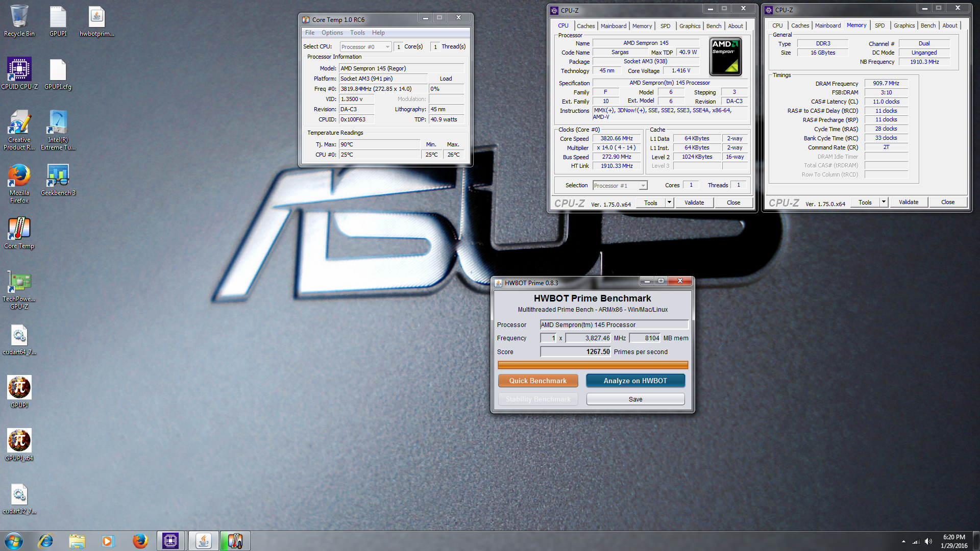Switch to Bench tab in right CPU-Z
The image size is (980, 551).
(x=928, y=26)
